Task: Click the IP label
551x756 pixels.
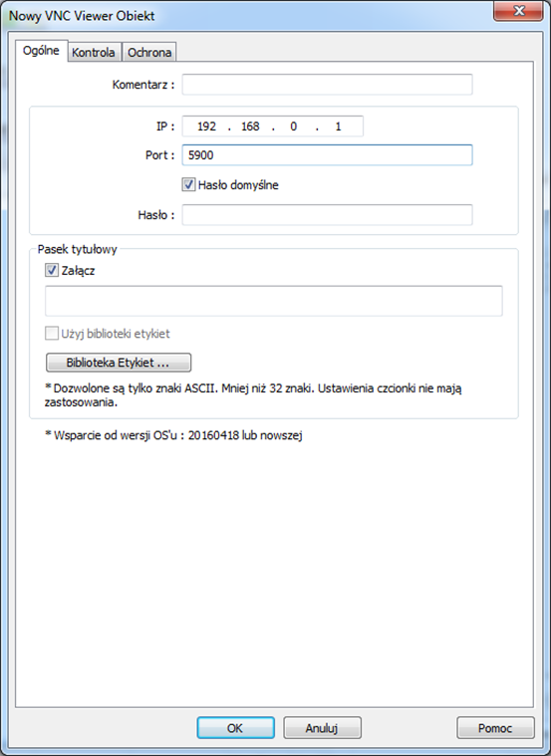Action: click(165, 126)
